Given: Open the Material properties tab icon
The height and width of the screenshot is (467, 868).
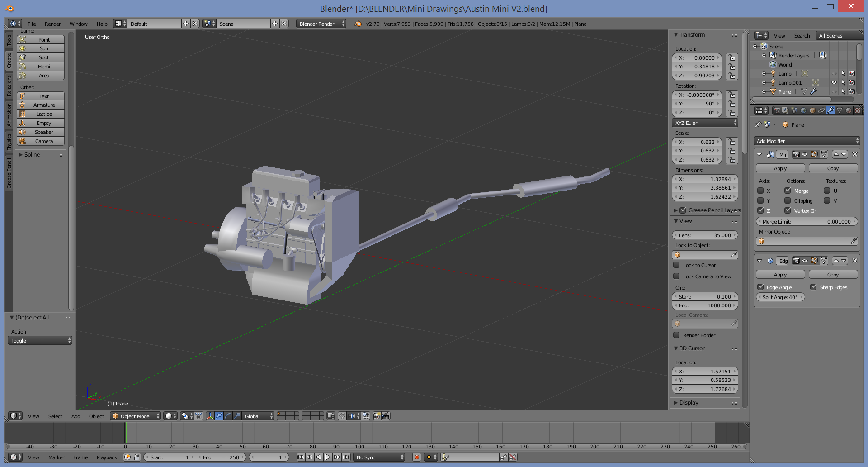Looking at the screenshot, I should [x=849, y=110].
